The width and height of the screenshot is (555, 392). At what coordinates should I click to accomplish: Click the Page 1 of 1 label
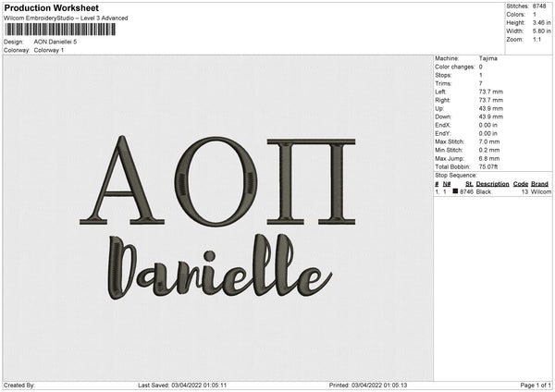(x=536, y=386)
